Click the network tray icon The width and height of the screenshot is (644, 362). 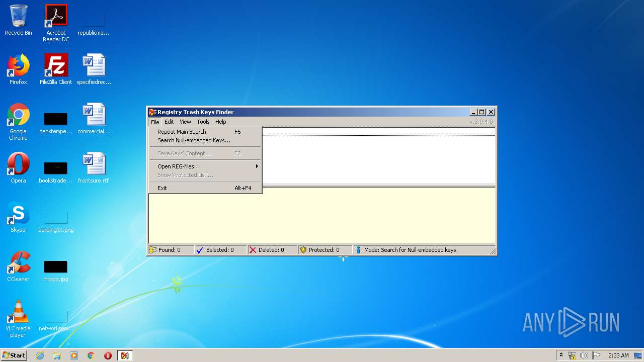573,355
